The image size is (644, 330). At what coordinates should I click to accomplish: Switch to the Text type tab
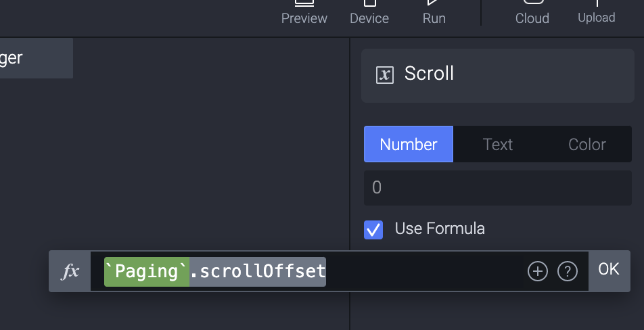[497, 144]
